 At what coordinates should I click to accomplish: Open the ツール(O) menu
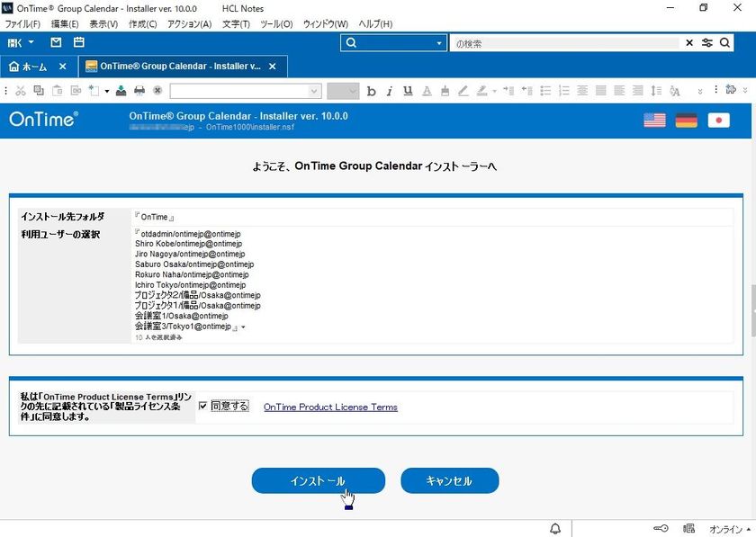[276, 23]
